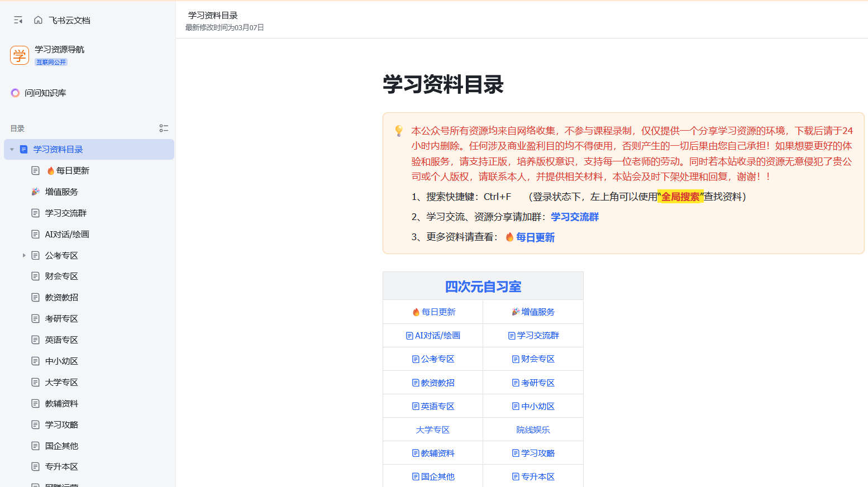Open 增值服务 link in the table
868x487 pixels.
(x=538, y=312)
